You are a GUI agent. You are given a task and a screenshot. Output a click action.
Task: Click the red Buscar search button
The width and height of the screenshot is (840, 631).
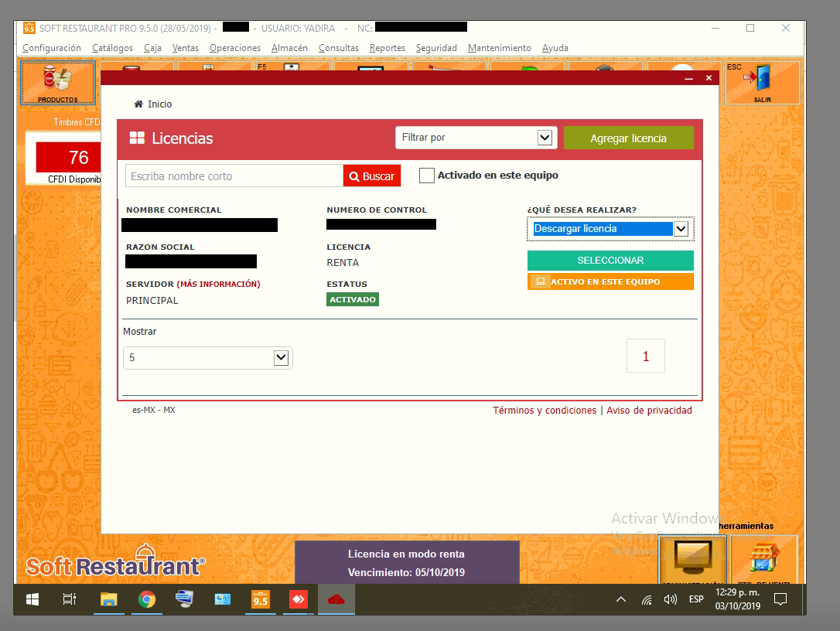(x=372, y=176)
